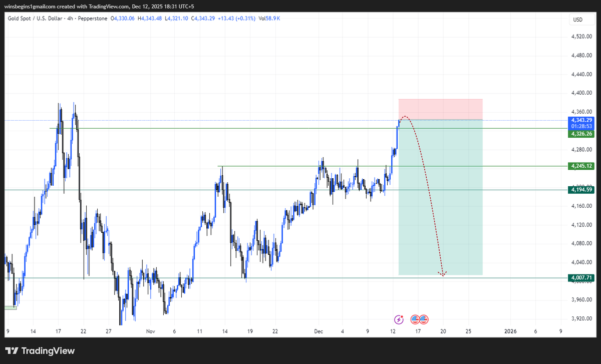Click the 4,080.00 price axis label
The image size is (601, 364).
pyautogui.click(x=581, y=243)
